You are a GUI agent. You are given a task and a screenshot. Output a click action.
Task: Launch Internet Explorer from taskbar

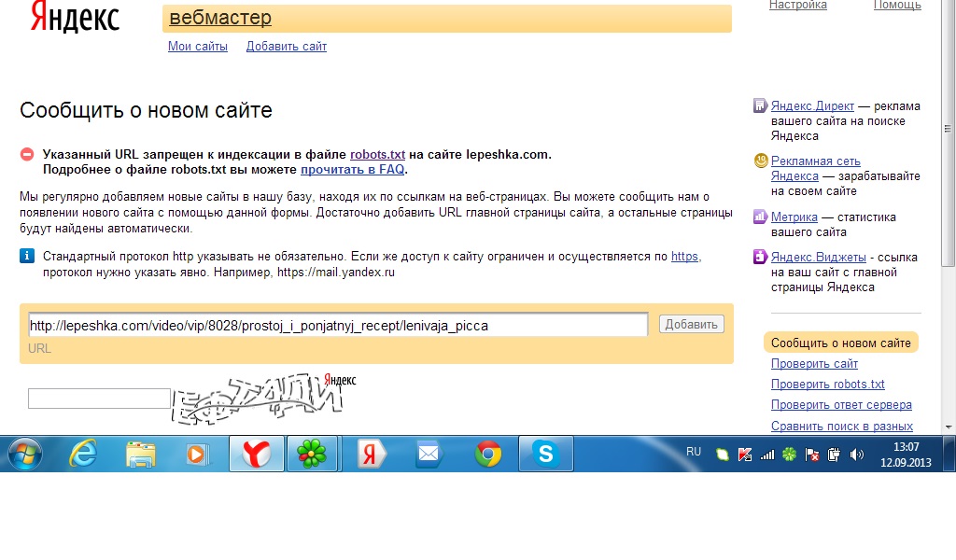tap(83, 454)
